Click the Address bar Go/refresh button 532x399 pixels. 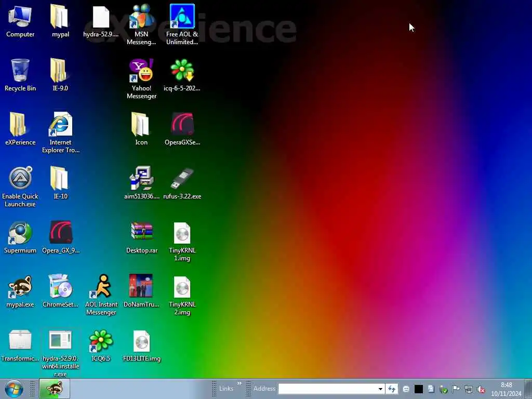(392, 389)
